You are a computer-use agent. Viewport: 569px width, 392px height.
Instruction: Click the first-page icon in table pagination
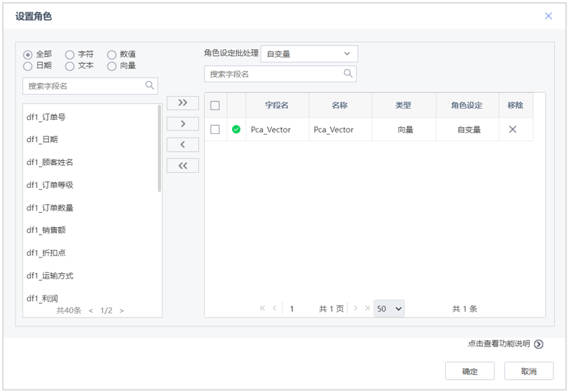(x=263, y=308)
